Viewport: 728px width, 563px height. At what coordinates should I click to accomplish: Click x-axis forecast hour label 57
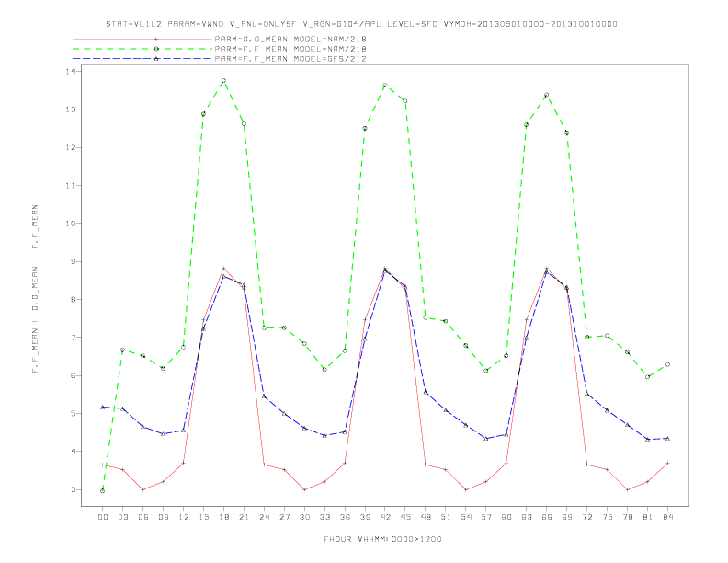[486, 517]
